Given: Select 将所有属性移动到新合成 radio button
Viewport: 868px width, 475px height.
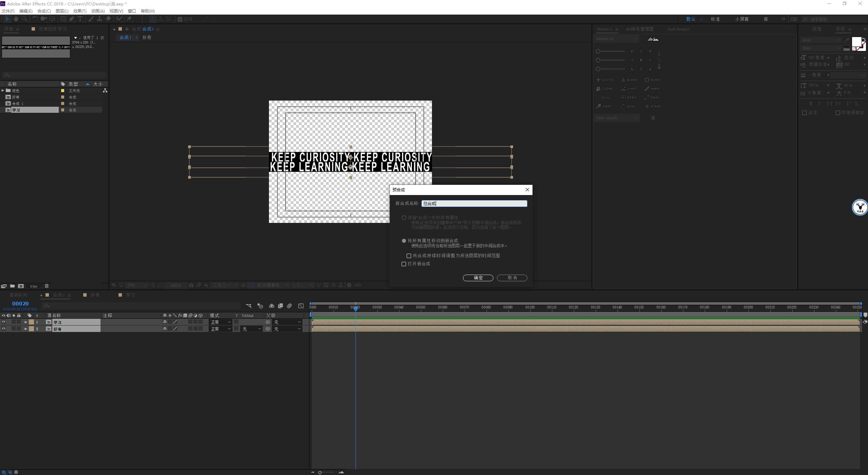Looking at the screenshot, I should pyautogui.click(x=404, y=241).
